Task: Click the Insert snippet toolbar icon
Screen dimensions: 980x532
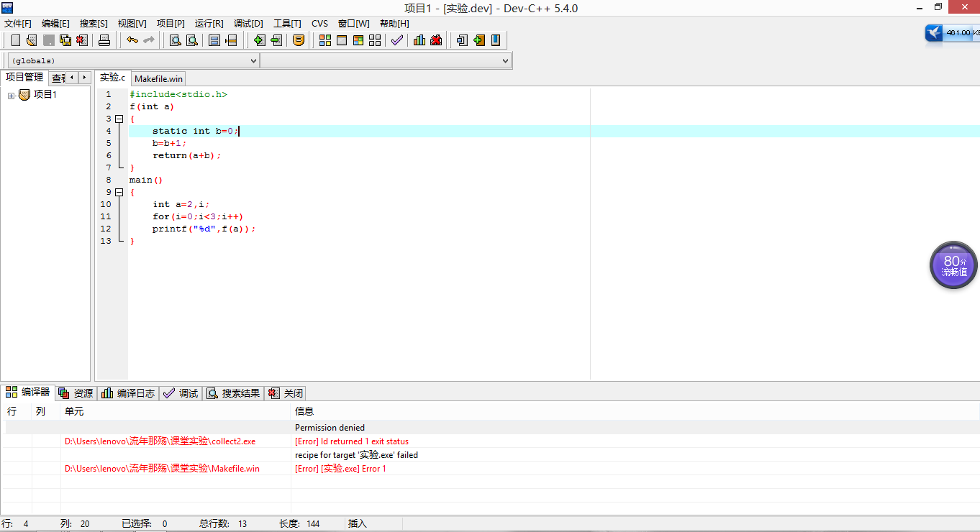Action: coord(462,40)
